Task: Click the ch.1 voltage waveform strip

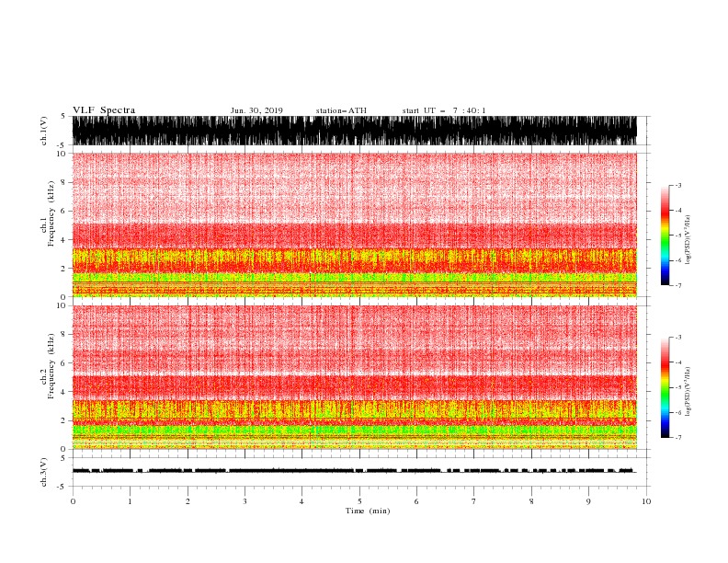Action: 354,131
